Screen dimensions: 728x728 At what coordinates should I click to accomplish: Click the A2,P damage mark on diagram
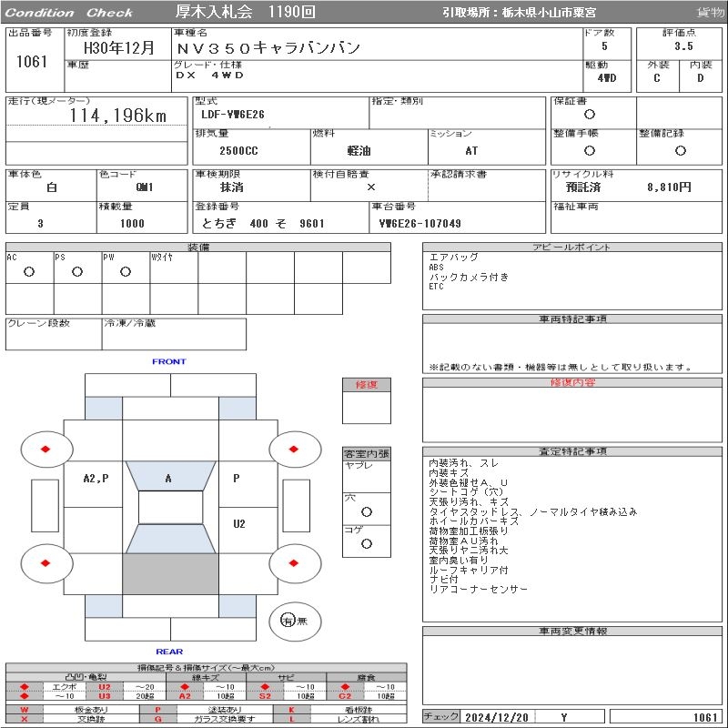tap(96, 479)
